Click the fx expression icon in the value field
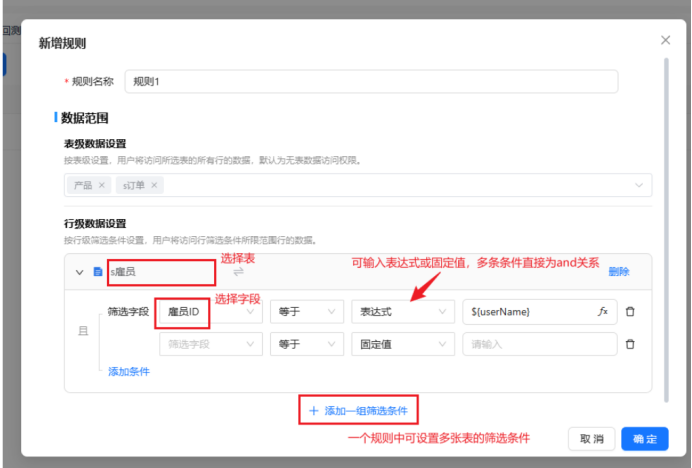This screenshot has height=468, width=692. tap(602, 311)
